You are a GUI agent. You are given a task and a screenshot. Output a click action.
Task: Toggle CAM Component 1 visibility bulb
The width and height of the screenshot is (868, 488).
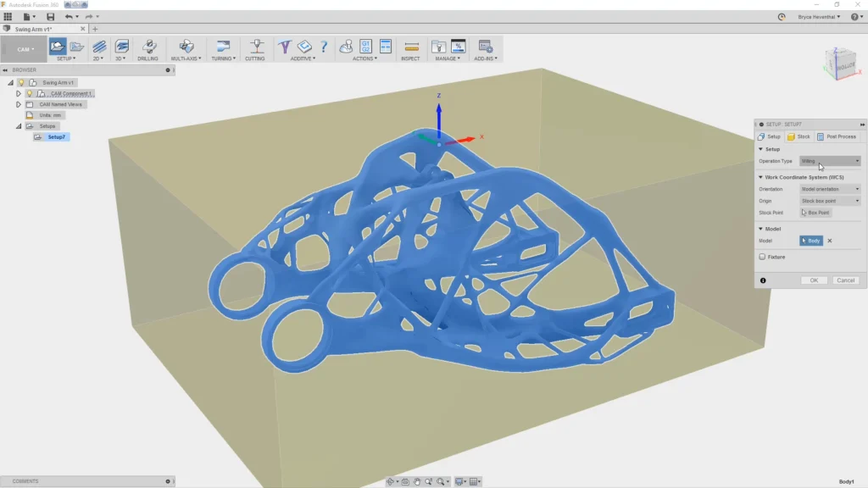coord(30,93)
